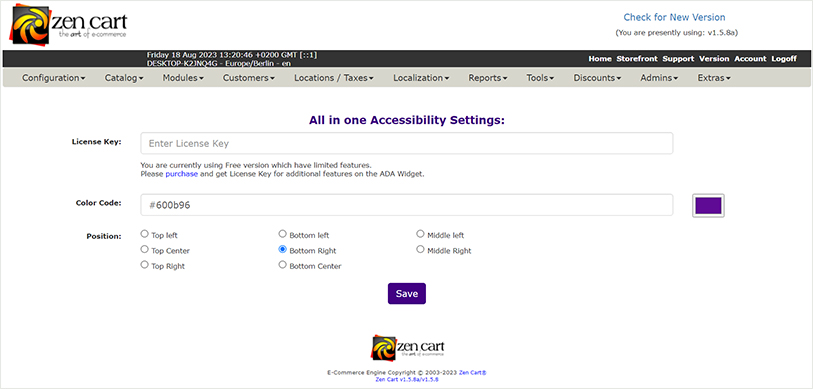
Task: Focus the License Key input field
Action: pyautogui.click(x=406, y=143)
